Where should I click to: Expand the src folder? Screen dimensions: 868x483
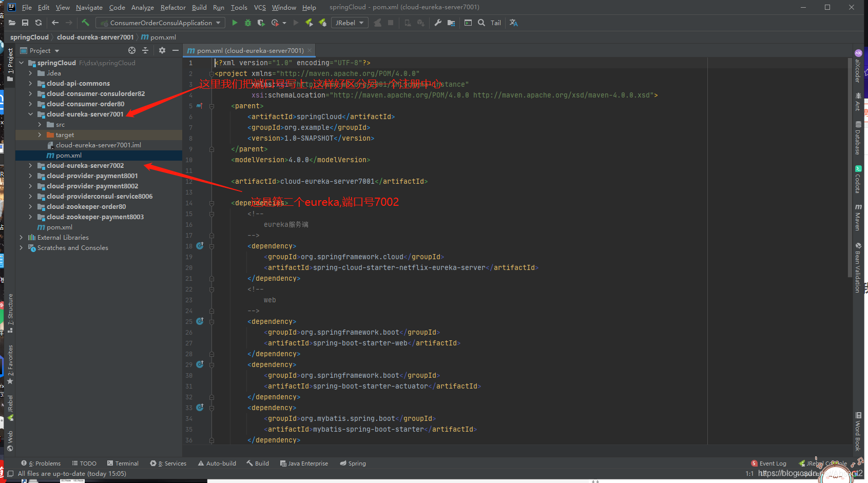coord(40,124)
